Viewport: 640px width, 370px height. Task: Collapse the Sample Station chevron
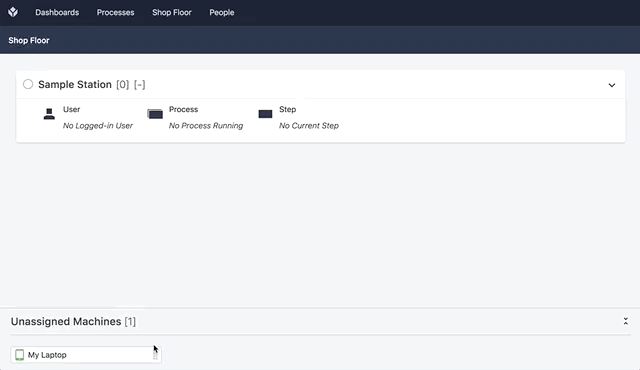[x=611, y=85]
